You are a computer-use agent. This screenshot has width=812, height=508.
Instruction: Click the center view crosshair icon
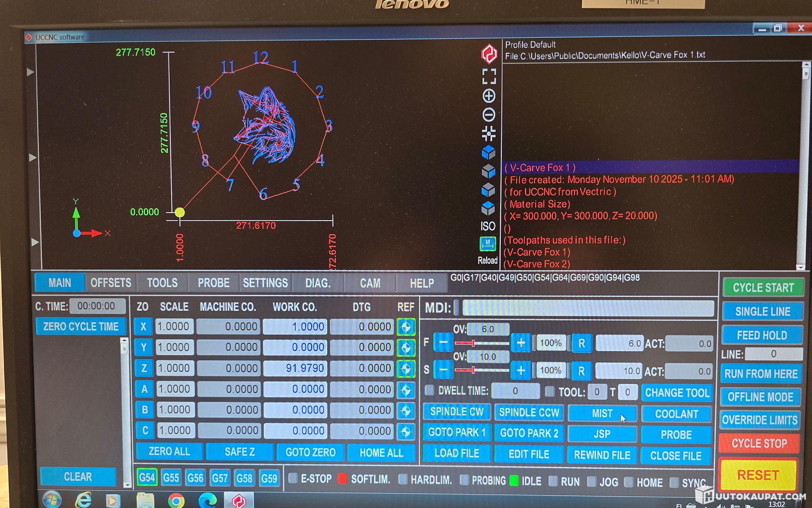488,134
